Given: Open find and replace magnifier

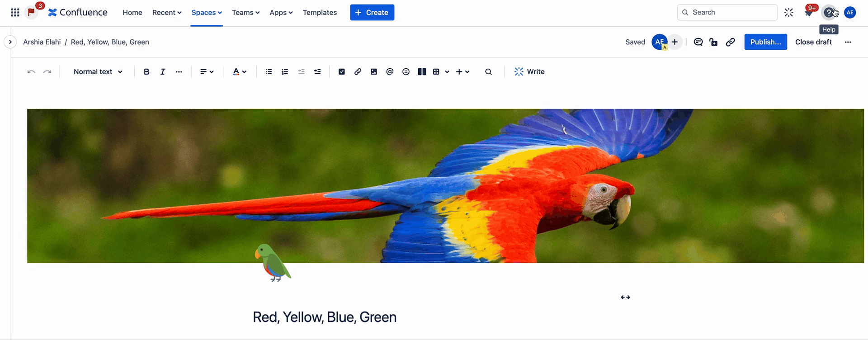Looking at the screenshot, I should (488, 71).
